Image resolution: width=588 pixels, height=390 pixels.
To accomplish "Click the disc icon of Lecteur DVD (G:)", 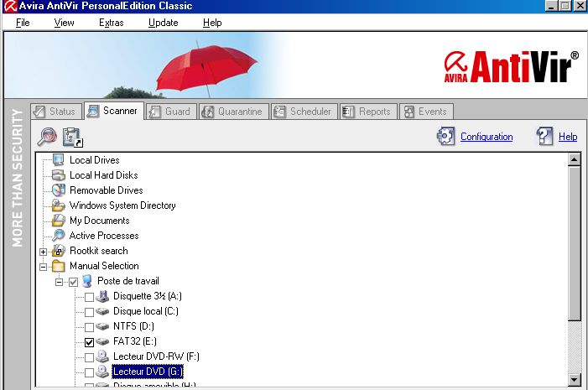I will pyautogui.click(x=102, y=372).
